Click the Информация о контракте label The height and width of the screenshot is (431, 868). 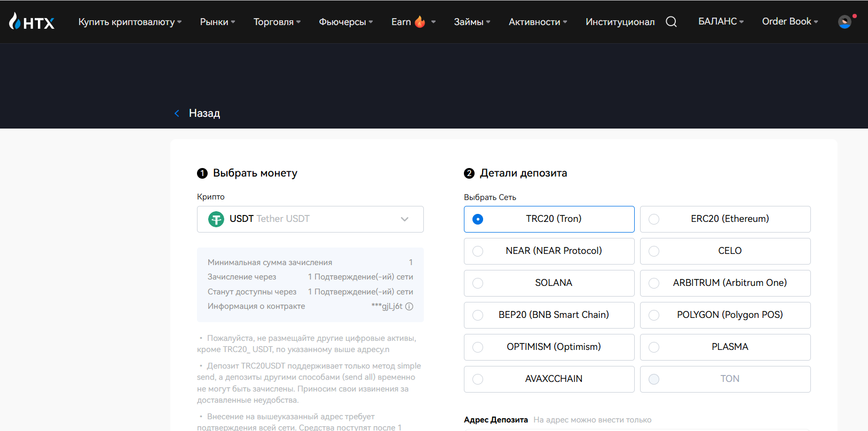[x=256, y=306]
